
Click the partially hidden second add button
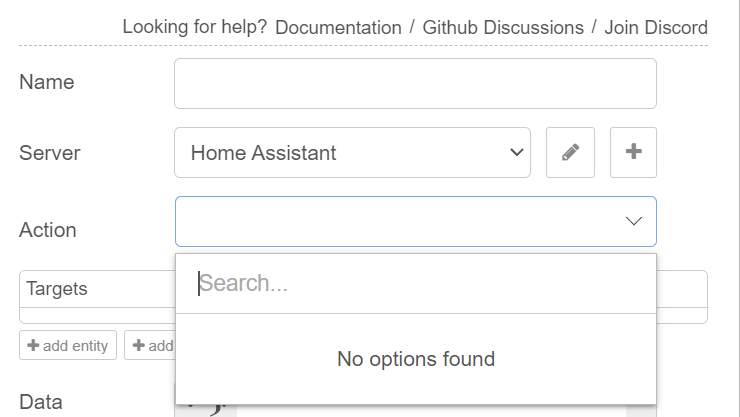coord(150,345)
